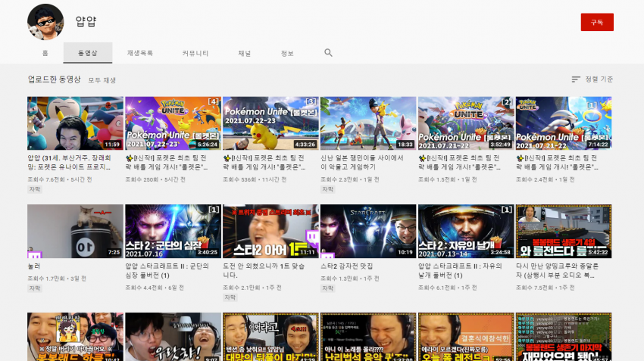Click the video title starting 얍얍 (31세. 부산거주
644x361 pixels.
[70, 163]
